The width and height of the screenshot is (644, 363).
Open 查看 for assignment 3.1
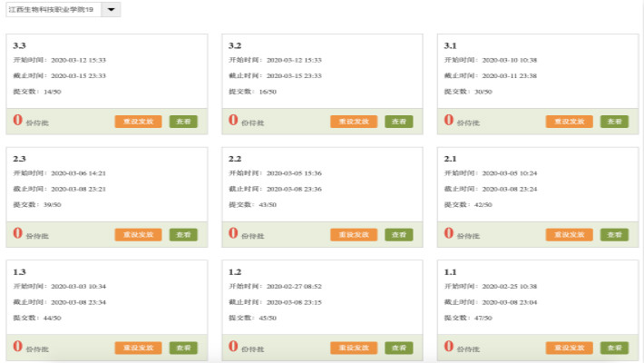(614, 122)
